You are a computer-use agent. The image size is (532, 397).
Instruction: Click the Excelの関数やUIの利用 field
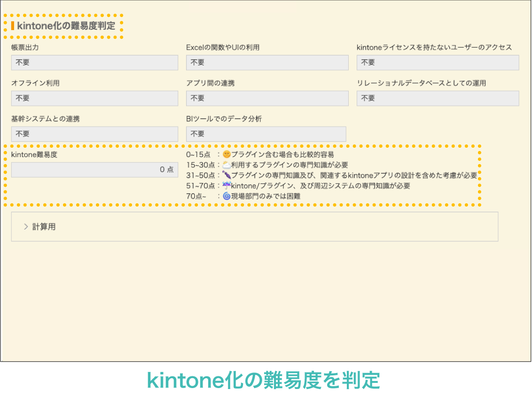[267, 63]
